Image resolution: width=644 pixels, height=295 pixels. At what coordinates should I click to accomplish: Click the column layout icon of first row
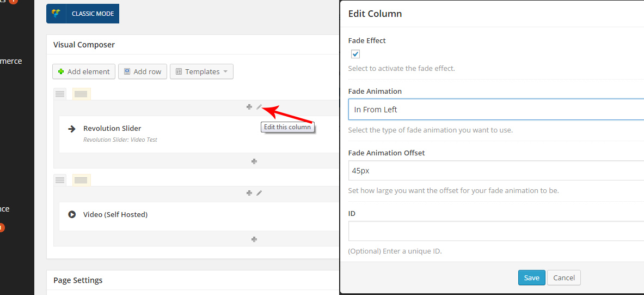coord(81,94)
